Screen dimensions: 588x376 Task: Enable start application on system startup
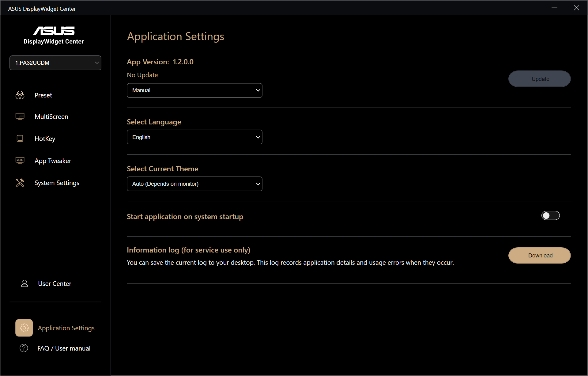pyautogui.click(x=550, y=216)
